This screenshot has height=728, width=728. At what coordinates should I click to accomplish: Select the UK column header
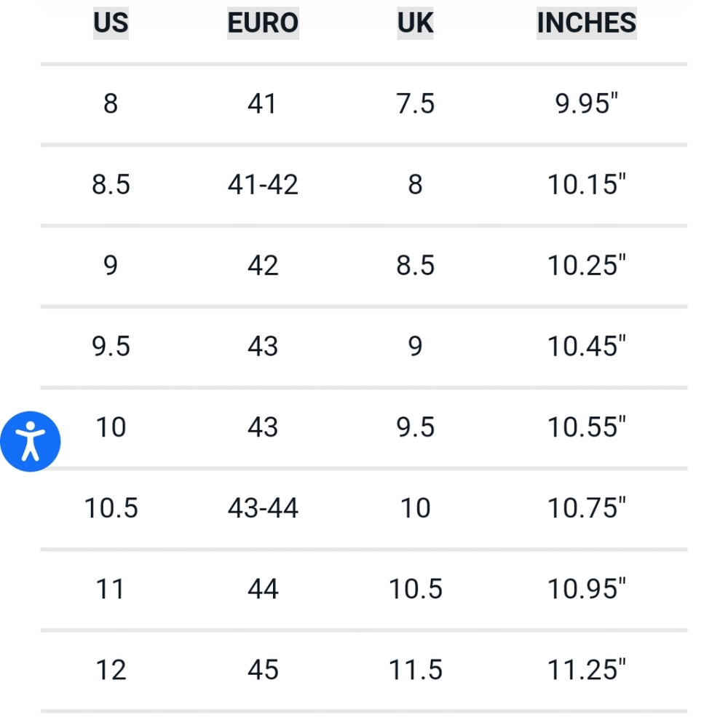click(415, 23)
